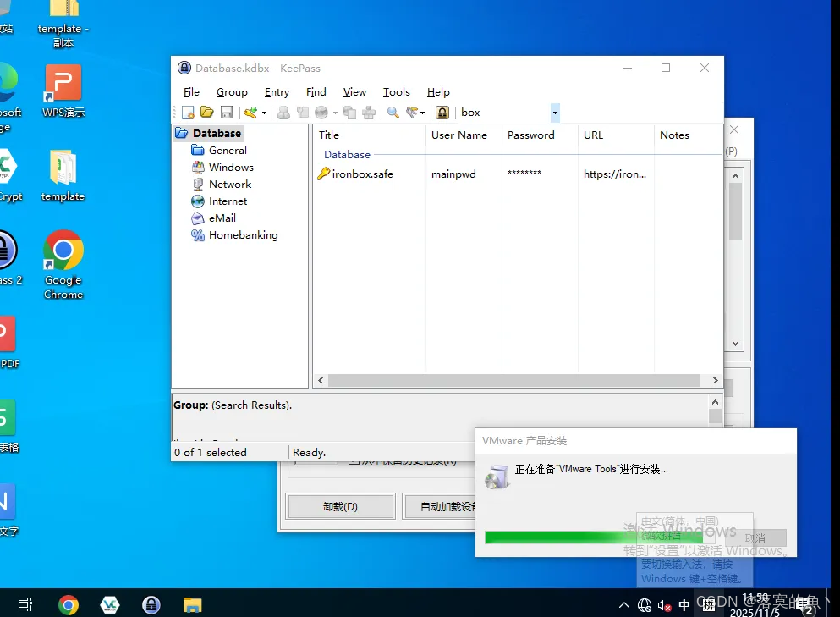Lock workspace with padlock icon
840x617 pixels.
442,113
